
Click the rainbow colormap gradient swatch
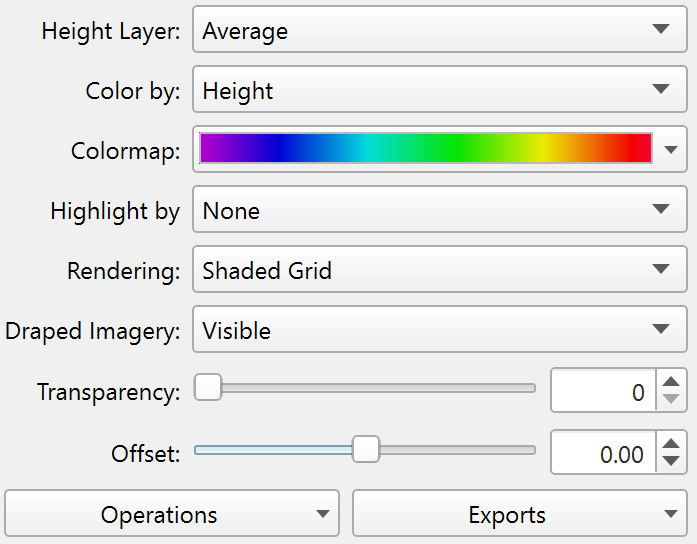[426, 149]
